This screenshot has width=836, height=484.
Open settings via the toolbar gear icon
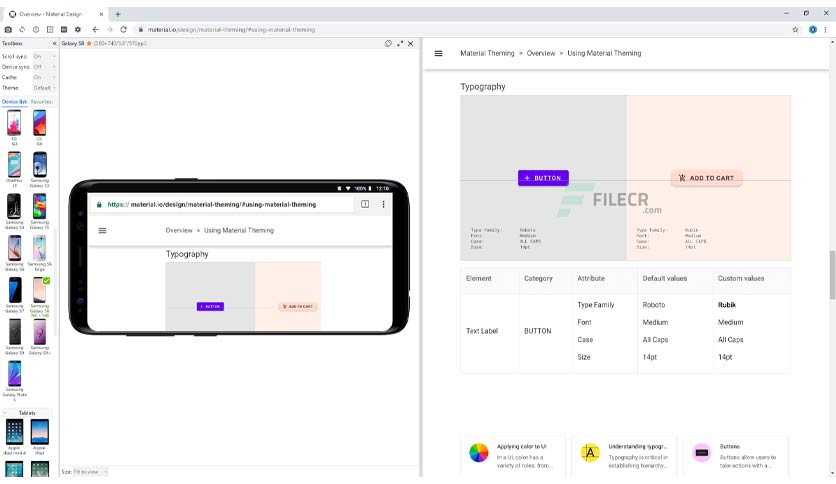tap(78, 30)
